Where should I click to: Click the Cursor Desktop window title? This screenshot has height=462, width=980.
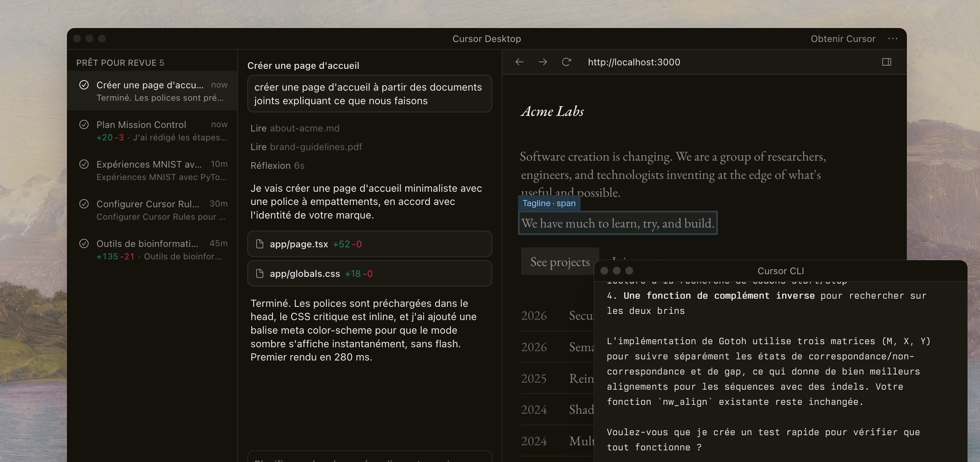(x=486, y=39)
